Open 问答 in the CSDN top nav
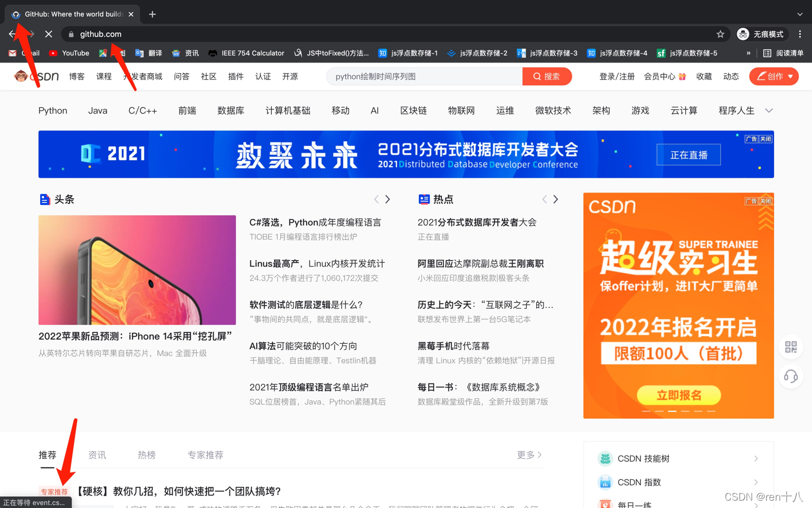This screenshot has height=508, width=812. click(x=182, y=76)
